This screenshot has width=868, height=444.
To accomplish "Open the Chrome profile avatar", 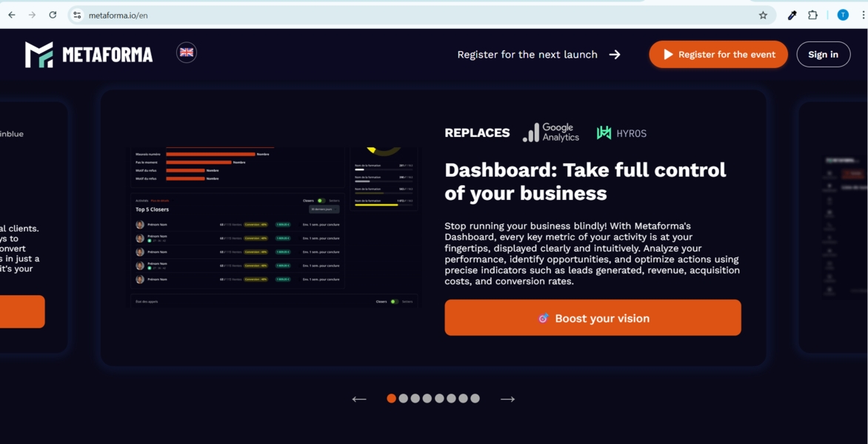I will point(843,16).
